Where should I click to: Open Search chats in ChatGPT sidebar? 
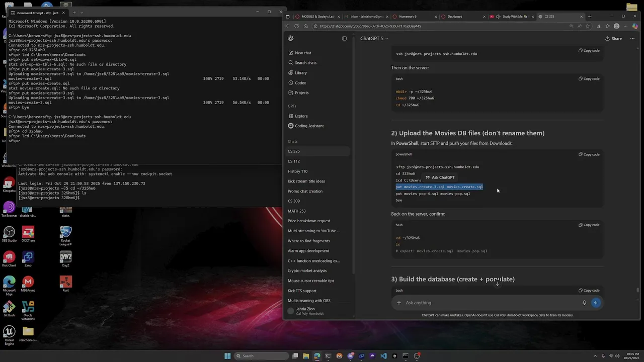coord(317,63)
